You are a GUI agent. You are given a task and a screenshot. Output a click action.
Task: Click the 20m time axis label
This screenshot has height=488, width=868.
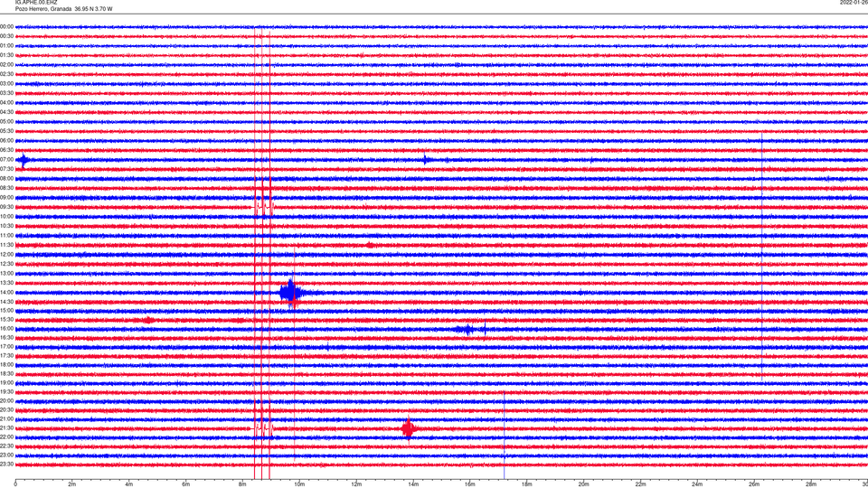583,484
